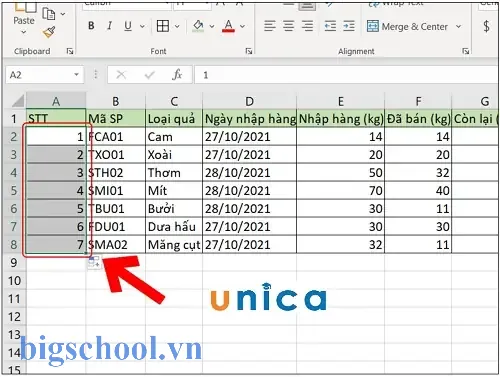Increase the indent

tap(349, 26)
